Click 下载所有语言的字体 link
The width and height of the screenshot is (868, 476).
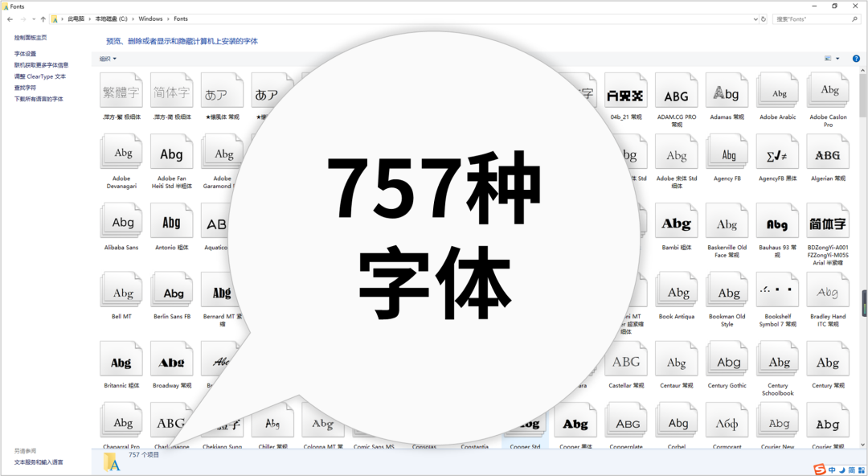(39, 99)
